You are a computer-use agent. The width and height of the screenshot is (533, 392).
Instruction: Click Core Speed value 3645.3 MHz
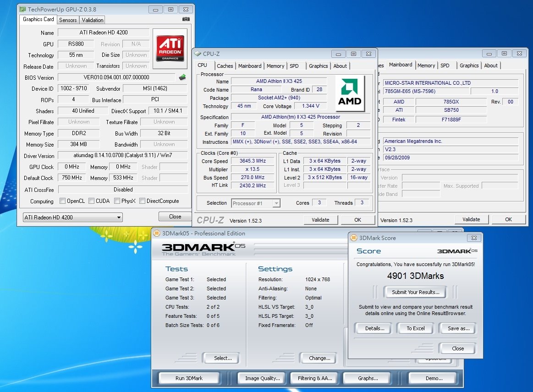tap(253, 161)
